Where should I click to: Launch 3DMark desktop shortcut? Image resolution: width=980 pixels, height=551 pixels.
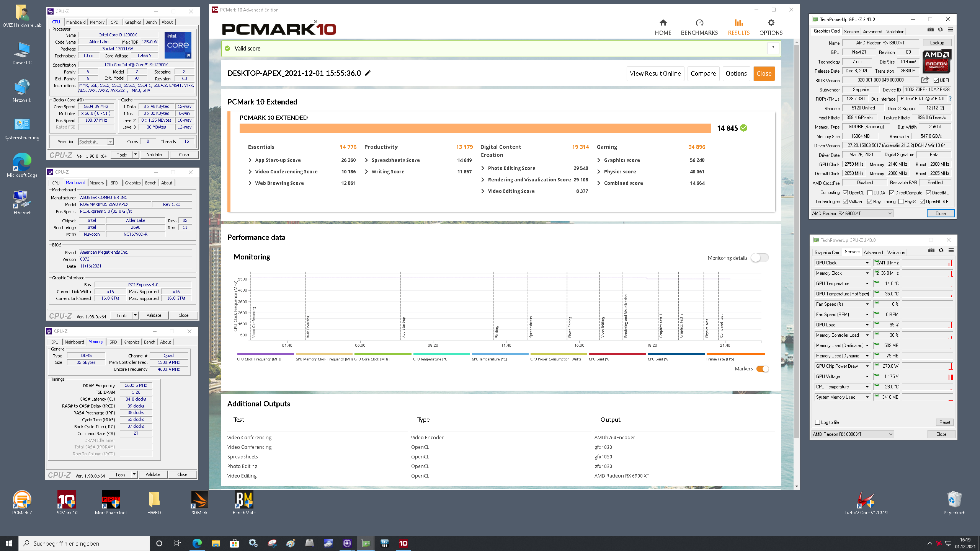(x=199, y=502)
